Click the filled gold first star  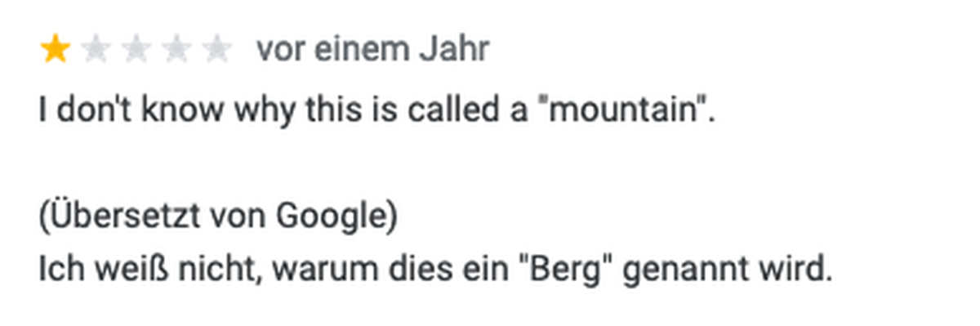coord(56,51)
